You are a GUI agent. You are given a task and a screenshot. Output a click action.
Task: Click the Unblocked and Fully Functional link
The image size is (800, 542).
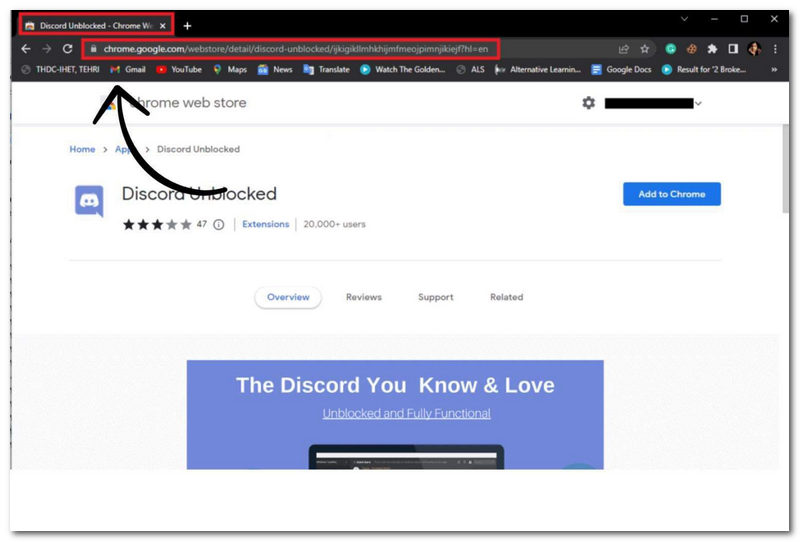(x=406, y=413)
